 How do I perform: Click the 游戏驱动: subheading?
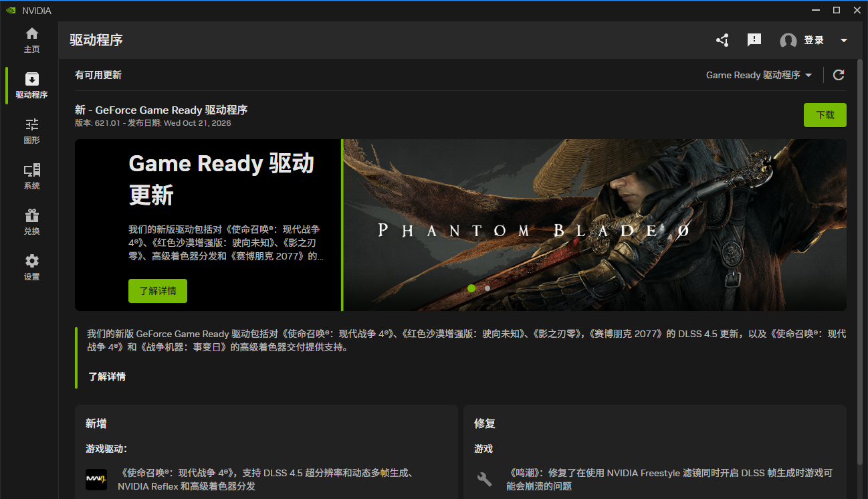click(106, 449)
